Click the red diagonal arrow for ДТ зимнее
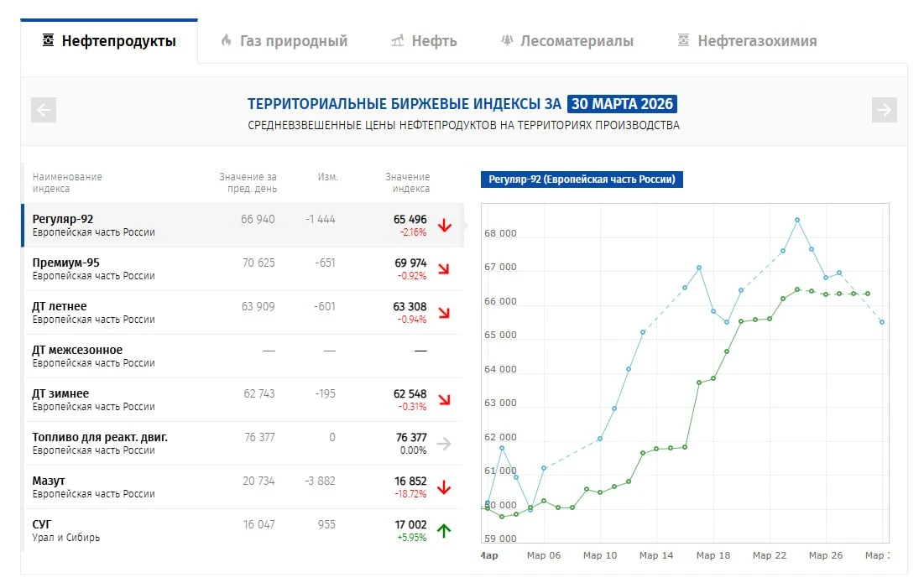The height and width of the screenshot is (588, 924). 445,400
